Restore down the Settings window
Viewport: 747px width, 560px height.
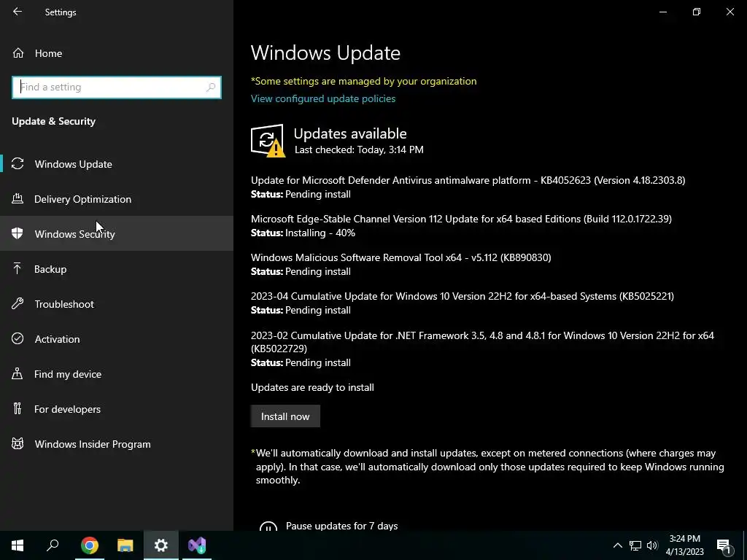(x=697, y=12)
